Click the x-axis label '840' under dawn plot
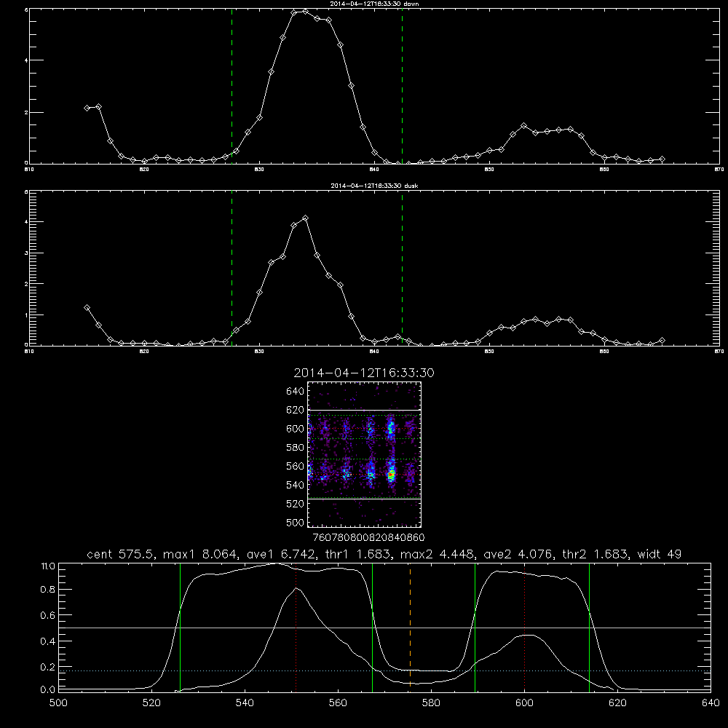This screenshot has height=728, width=728. 374,170
